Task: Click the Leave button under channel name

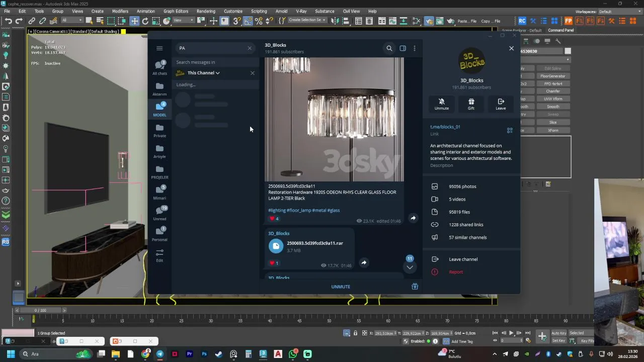Action: 501,104
